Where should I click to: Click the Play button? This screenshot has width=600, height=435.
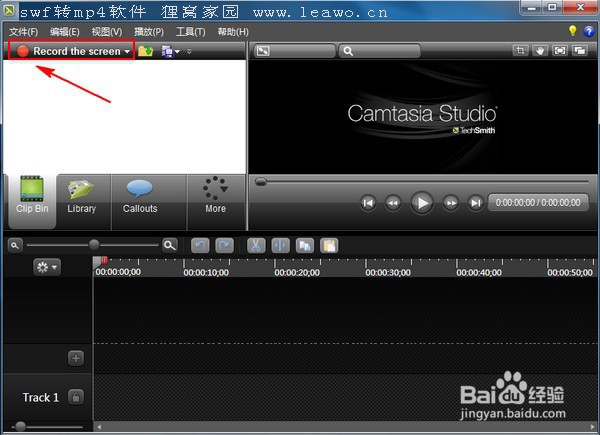422,203
